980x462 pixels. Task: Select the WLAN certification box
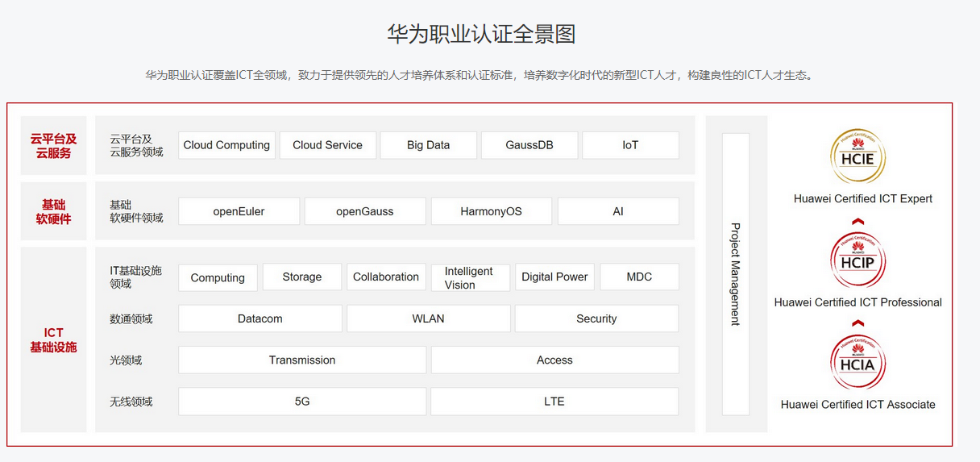429,318
